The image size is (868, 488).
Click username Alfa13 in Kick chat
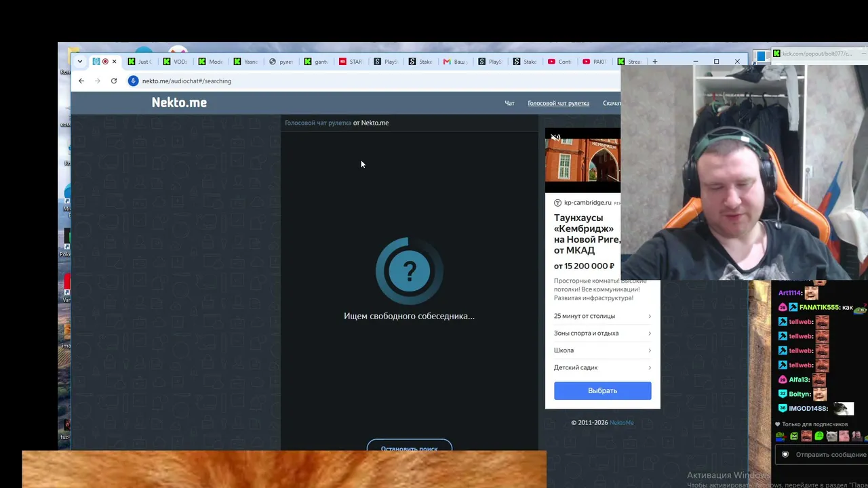coord(799,380)
